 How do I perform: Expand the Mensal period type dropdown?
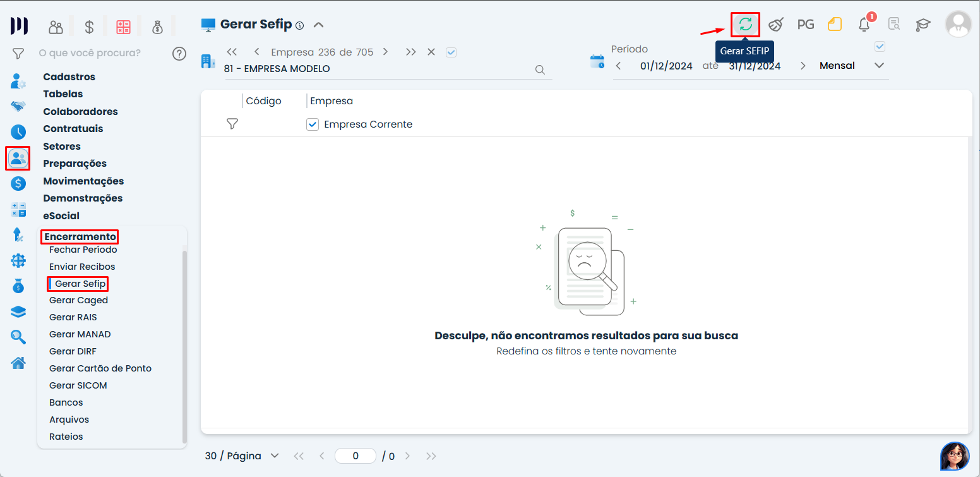pos(879,66)
